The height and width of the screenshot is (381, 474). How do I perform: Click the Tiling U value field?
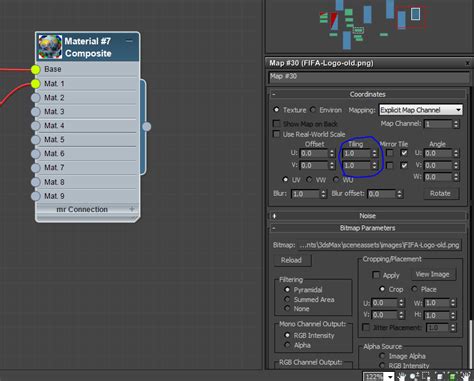[x=356, y=153]
